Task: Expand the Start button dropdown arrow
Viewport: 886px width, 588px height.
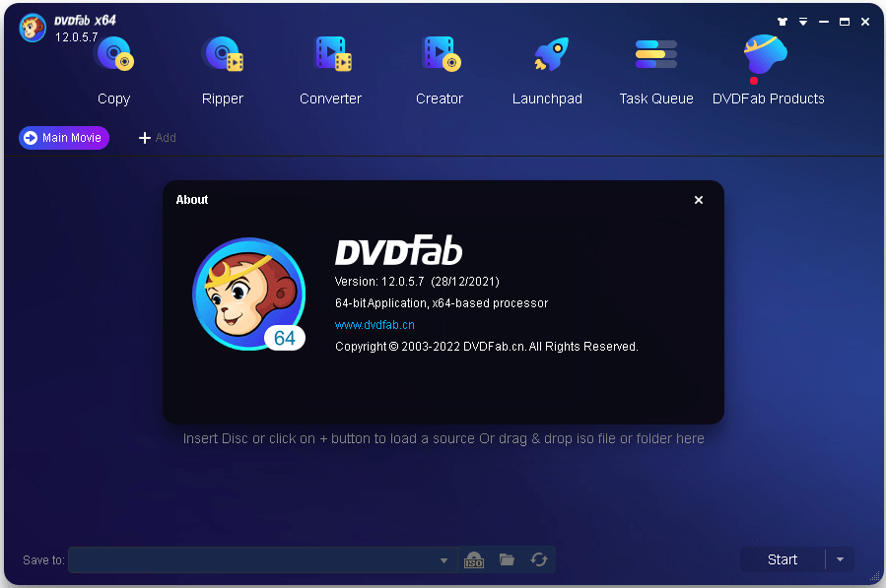Action: click(x=841, y=559)
